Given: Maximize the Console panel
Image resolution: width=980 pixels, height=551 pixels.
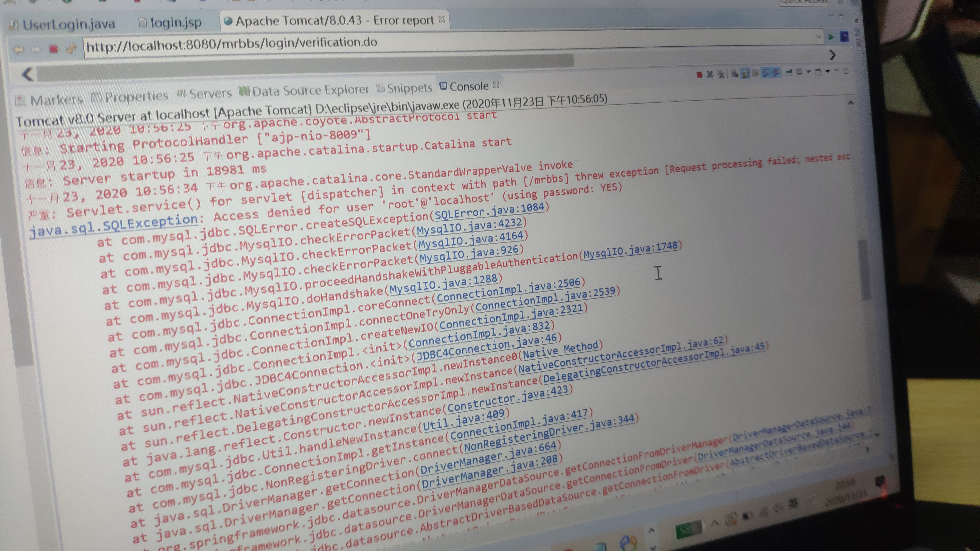Looking at the screenshot, I should tap(846, 71).
